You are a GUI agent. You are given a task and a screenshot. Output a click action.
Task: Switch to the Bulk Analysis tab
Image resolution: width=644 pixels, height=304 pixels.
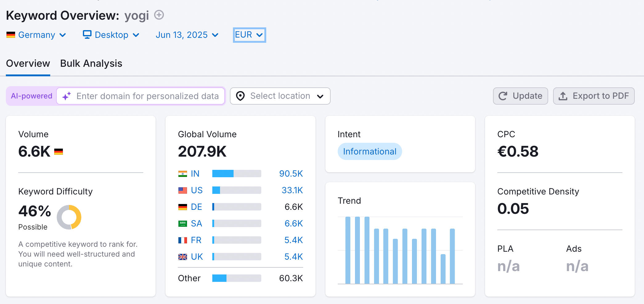pyautogui.click(x=91, y=63)
